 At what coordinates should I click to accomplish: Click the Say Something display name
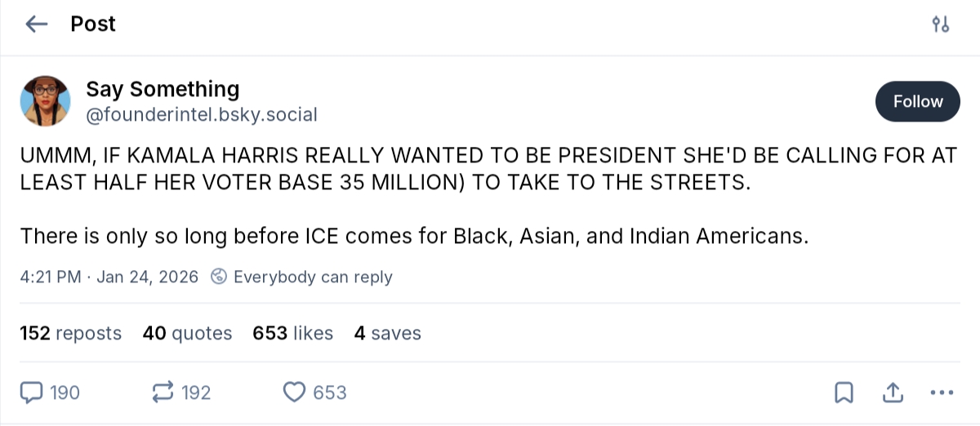point(163,89)
